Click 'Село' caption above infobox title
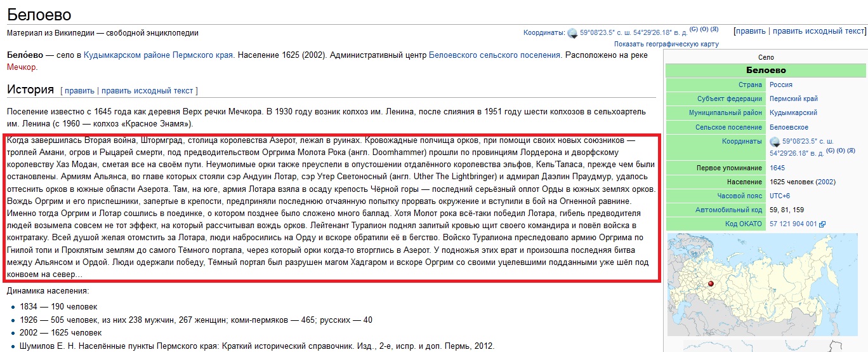Screen dimensions: 868x352 coord(766,57)
